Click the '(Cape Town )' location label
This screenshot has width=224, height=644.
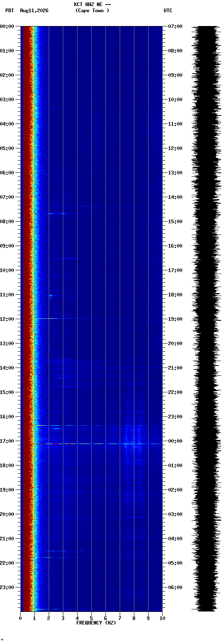point(92,11)
